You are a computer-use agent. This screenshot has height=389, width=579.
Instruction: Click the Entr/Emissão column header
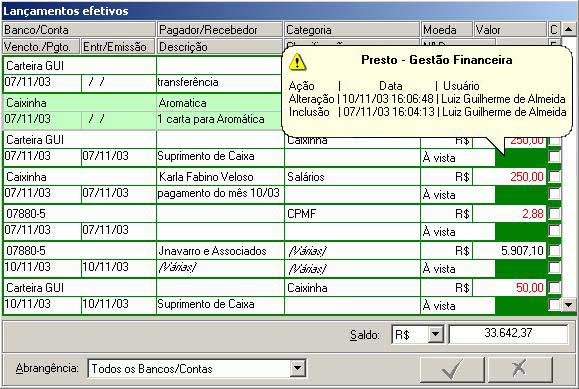coord(118,47)
